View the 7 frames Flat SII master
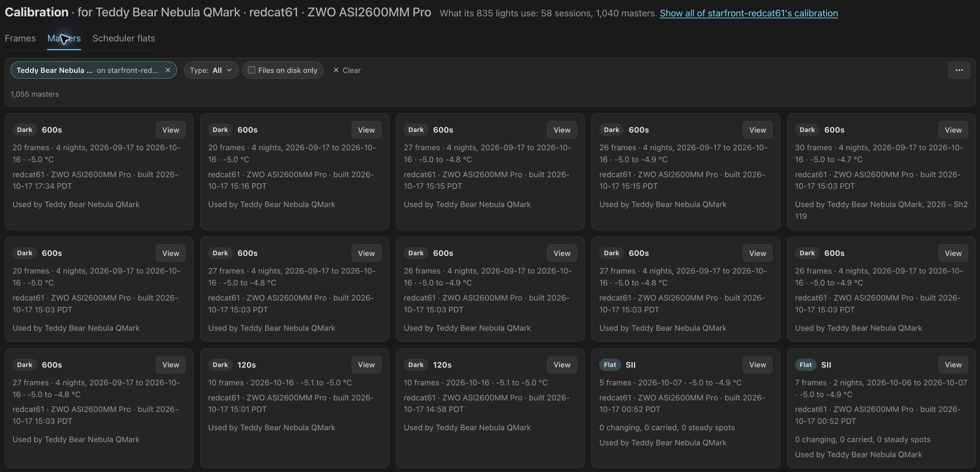This screenshot has height=472, width=980. (953, 364)
